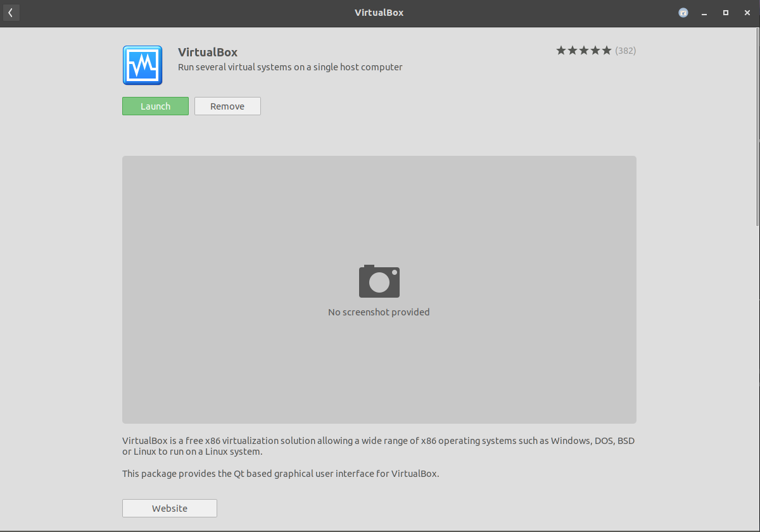Click the round blue icon in title bar
The height and width of the screenshot is (532, 760).
pyautogui.click(x=683, y=13)
